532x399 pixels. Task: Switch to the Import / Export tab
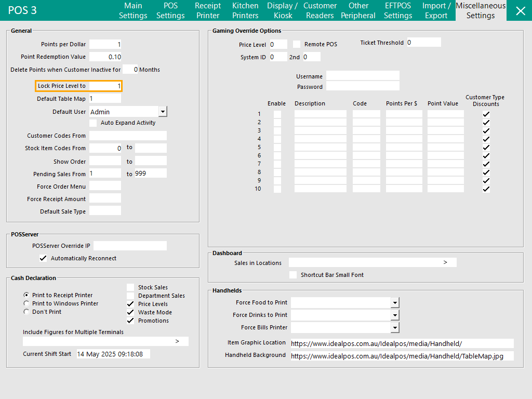(x=436, y=10)
